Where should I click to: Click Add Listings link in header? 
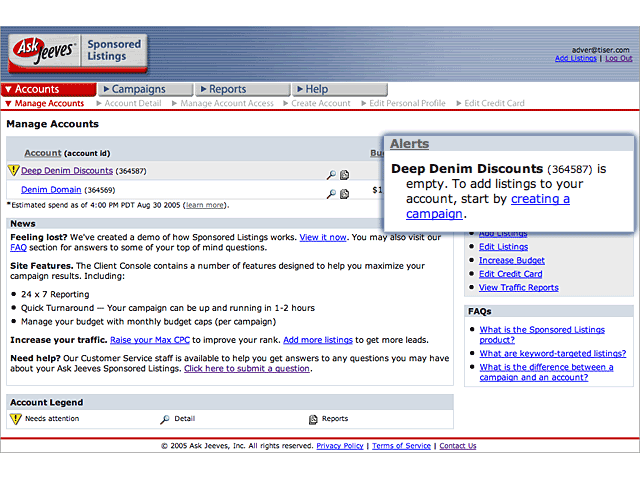point(576,58)
